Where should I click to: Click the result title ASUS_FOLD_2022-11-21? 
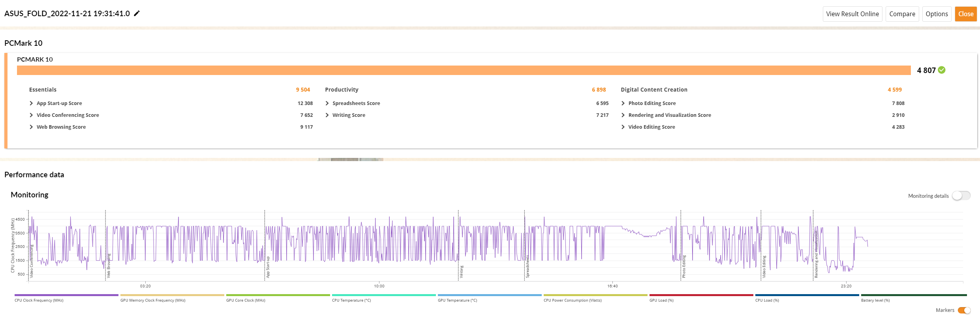coord(67,13)
